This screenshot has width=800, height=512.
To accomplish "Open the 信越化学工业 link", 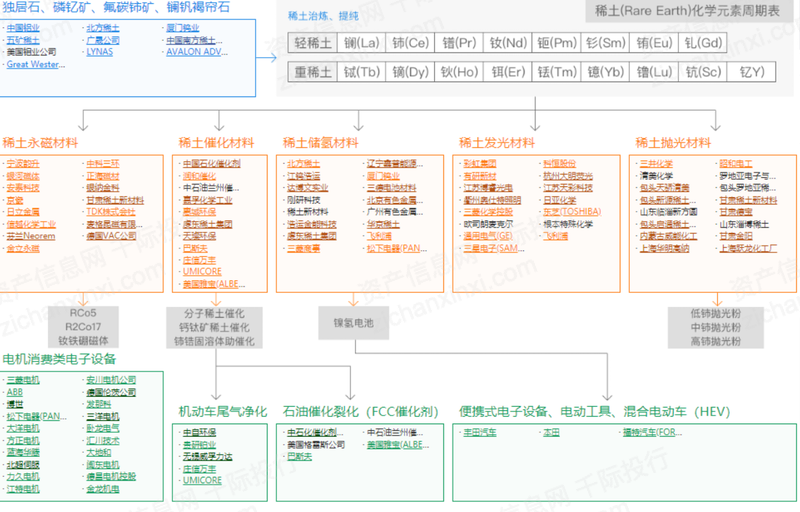I will pyautogui.click(x=31, y=224).
